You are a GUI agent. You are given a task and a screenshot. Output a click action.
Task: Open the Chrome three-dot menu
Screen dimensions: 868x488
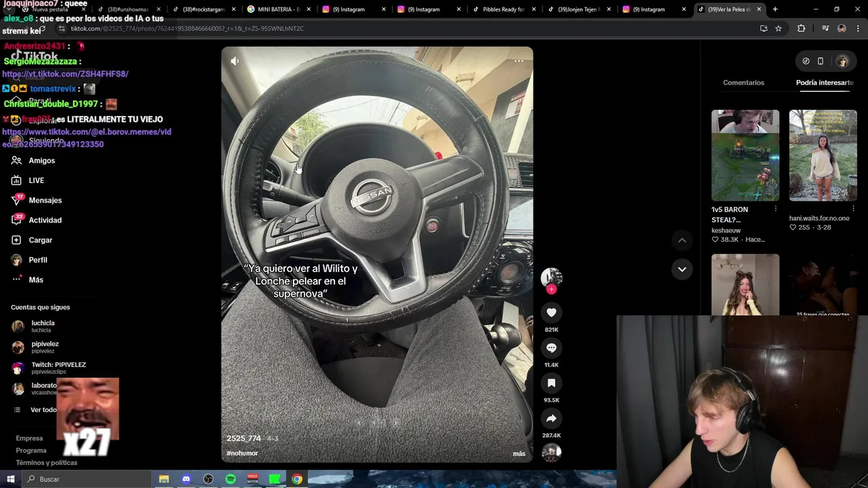point(859,28)
